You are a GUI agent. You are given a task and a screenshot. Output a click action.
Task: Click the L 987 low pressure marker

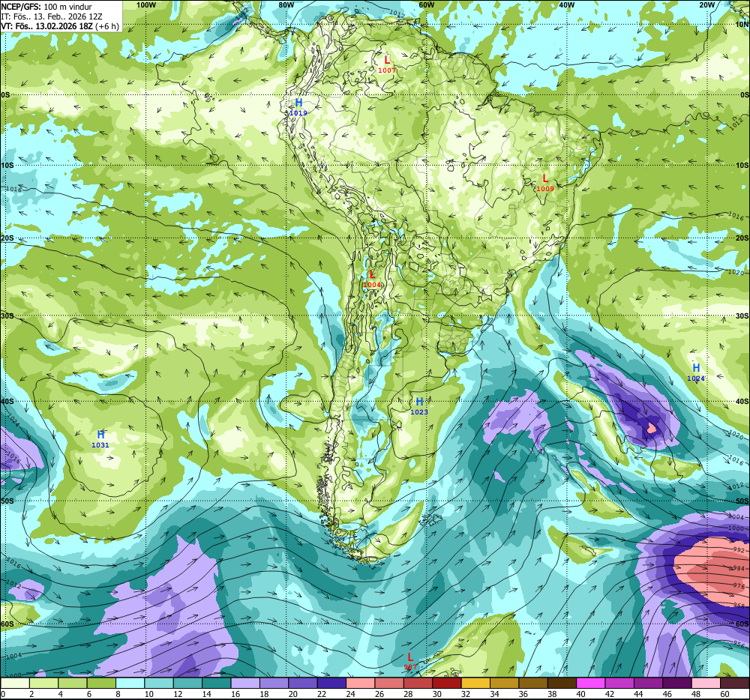point(410,661)
